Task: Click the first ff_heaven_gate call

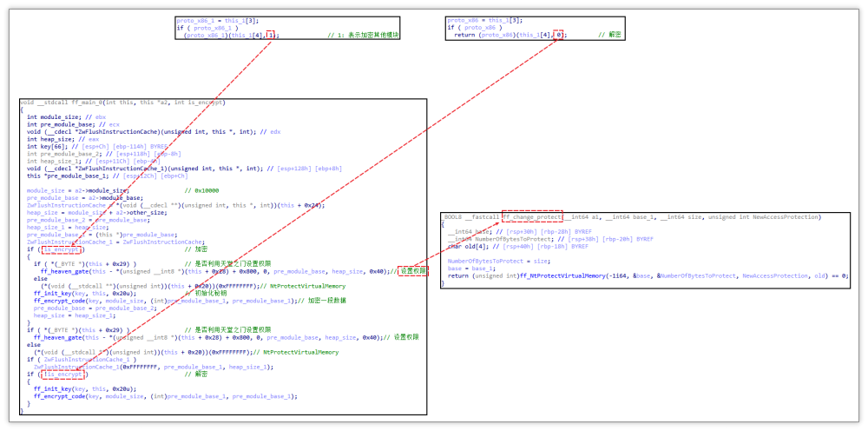Action: coord(63,270)
